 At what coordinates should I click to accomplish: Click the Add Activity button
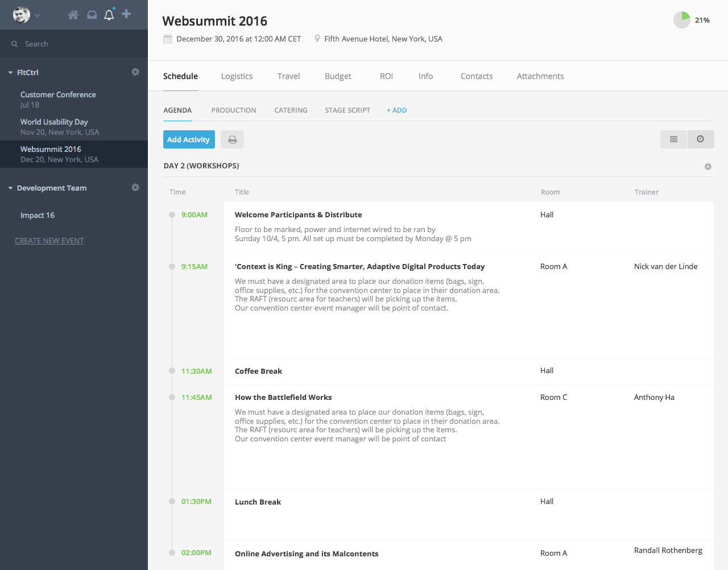pyautogui.click(x=189, y=139)
